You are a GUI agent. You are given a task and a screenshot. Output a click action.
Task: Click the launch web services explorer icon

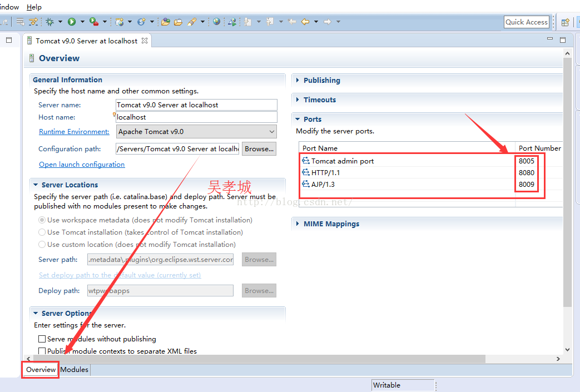[x=232, y=22]
